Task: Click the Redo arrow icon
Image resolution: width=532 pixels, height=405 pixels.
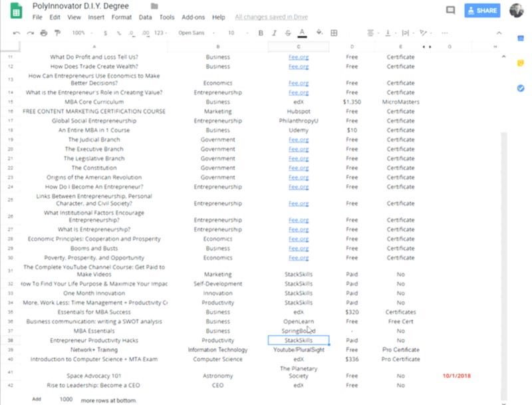Action: 30,33
